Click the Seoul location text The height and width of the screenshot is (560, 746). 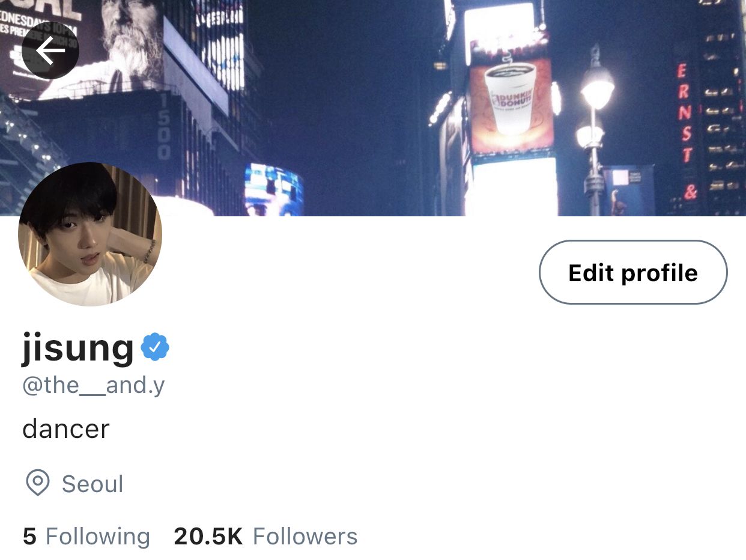coord(92,484)
